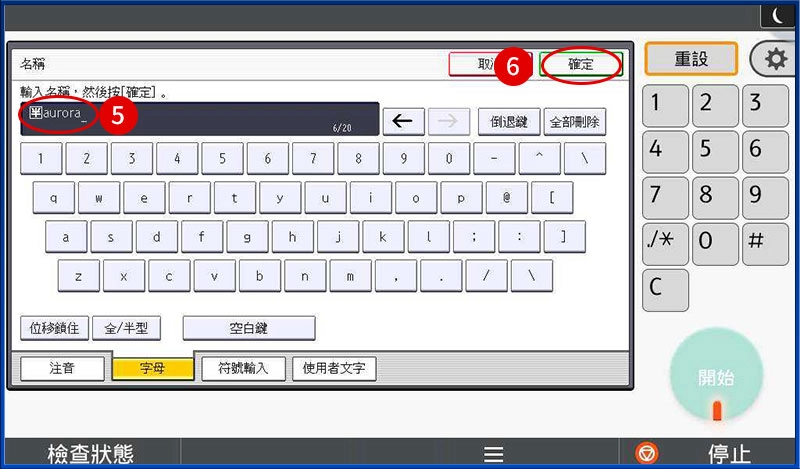The width and height of the screenshot is (800, 469).
Task: Tap the colon key on the keyboard
Action: pos(519,237)
